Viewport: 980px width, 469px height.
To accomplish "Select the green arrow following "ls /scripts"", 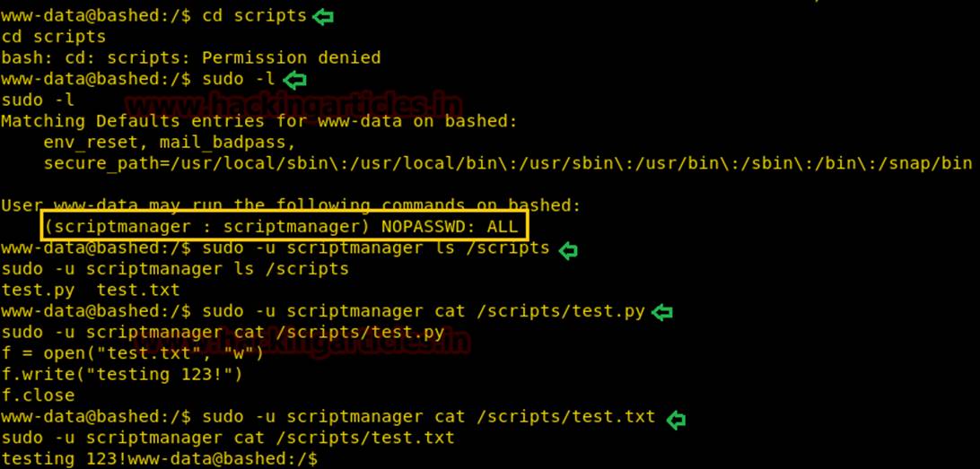I will pyautogui.click(x=567, y=250).
